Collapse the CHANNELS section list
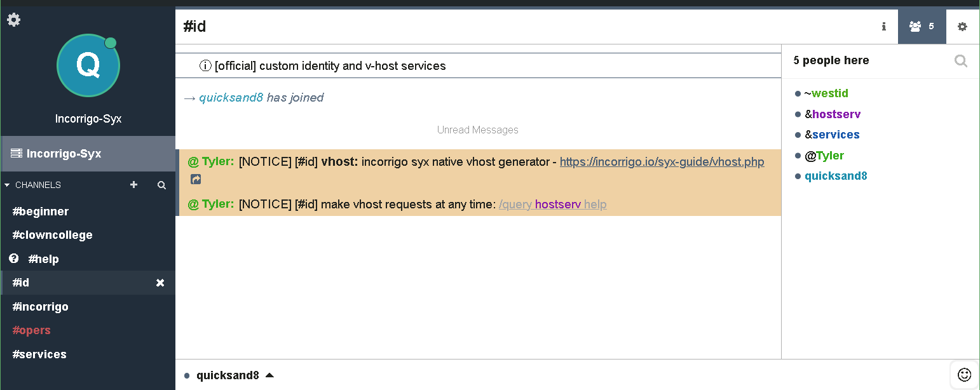 [8, 185]
